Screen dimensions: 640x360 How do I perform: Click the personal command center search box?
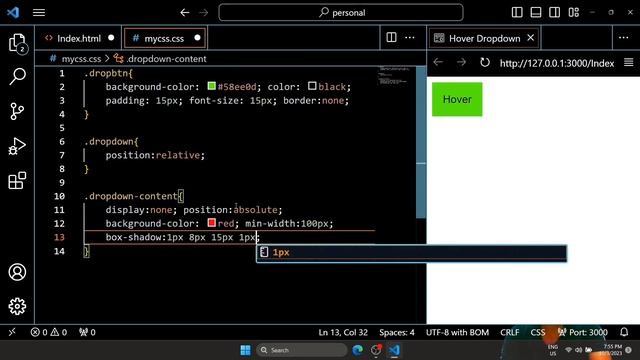pos(341,13)
